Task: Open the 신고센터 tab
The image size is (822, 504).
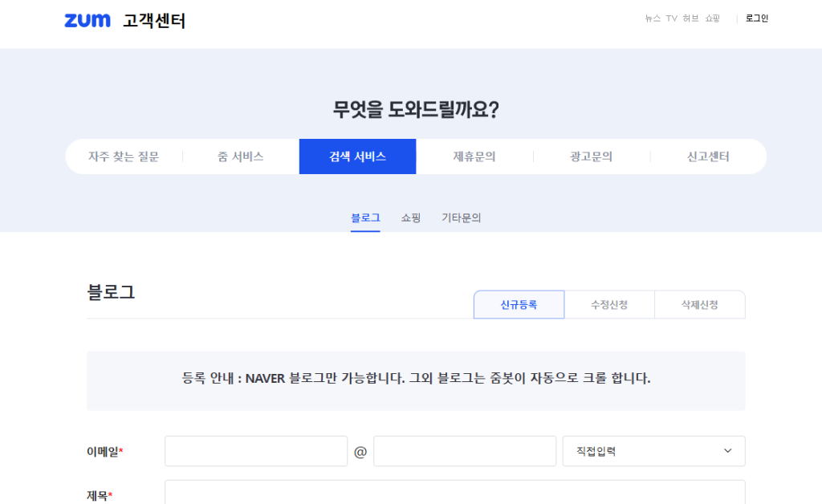Action: 708,156
